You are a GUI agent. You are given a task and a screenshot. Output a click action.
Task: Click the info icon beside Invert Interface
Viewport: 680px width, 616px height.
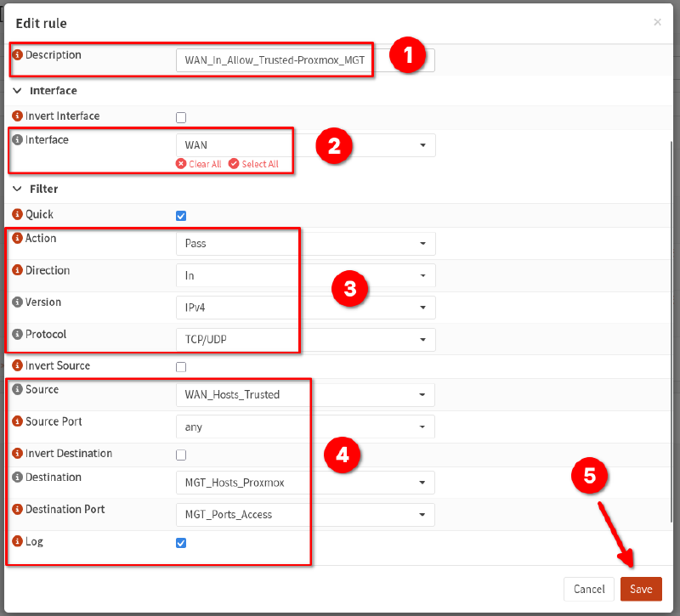point(17,116)
